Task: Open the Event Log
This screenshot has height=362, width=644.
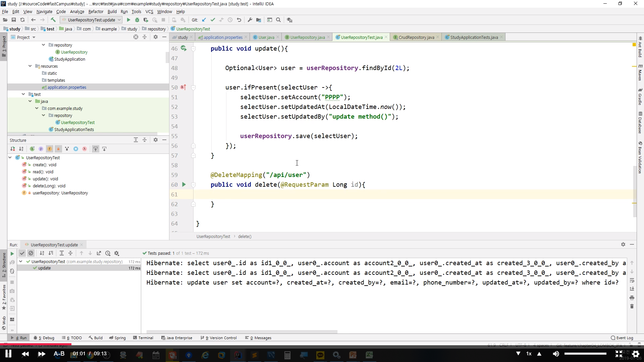Action: coord(622,338)
